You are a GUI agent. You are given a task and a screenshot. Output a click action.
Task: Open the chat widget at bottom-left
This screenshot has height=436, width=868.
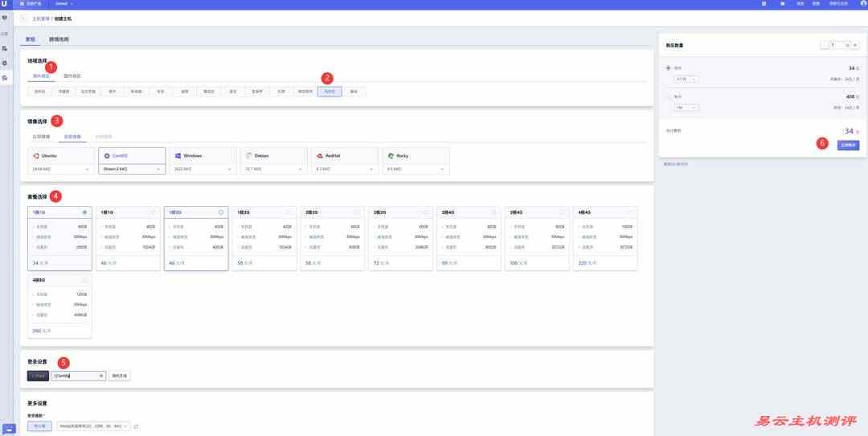[10, 429]
